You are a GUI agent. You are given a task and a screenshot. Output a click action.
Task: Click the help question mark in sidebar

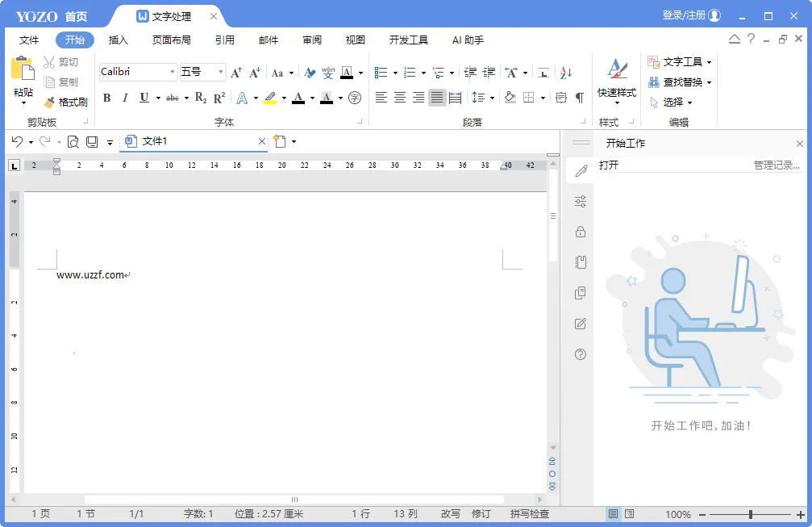point(580,354)
